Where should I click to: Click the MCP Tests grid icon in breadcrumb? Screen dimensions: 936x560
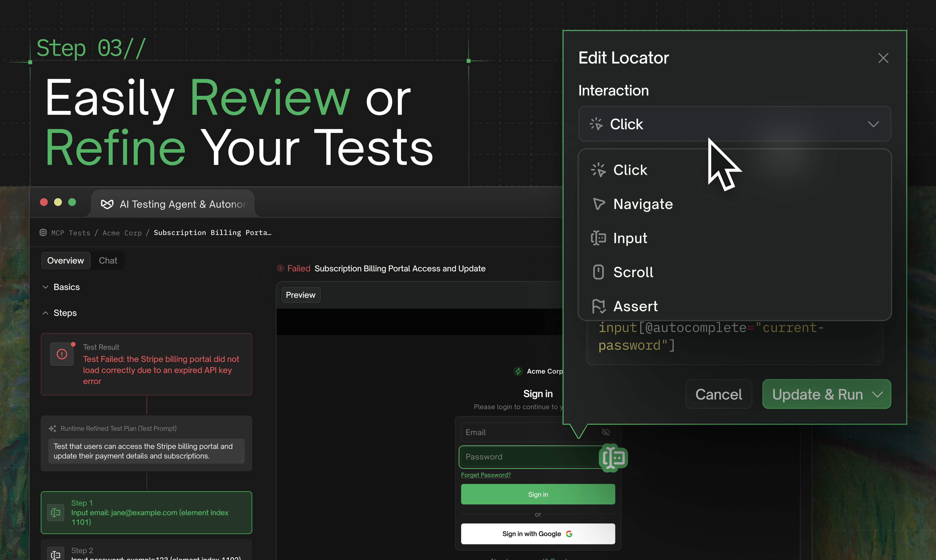(x=43, y=232)
